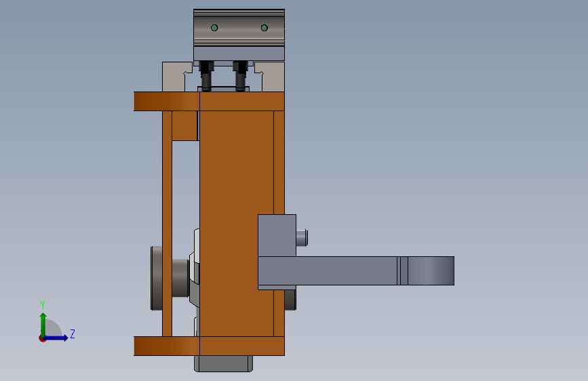The image size is (588, 381).
Task: Click the green Y axis arrow of the triad
Action: [43, 324]
